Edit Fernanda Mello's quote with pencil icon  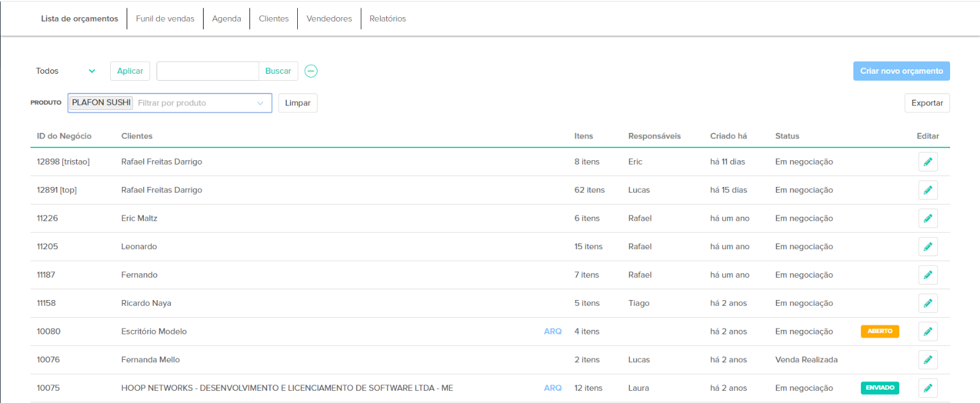point(927,360)
